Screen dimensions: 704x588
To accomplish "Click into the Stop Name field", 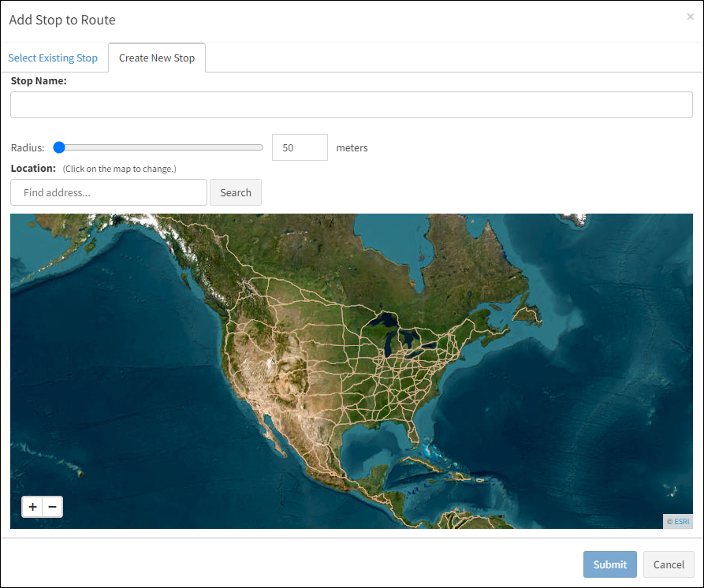I will point(352,105).
